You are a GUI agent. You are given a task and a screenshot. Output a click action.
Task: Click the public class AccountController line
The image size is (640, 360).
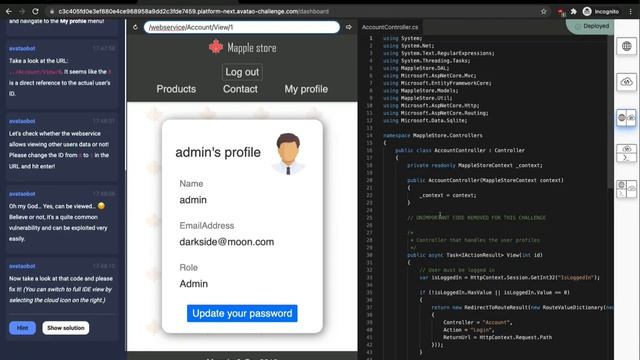[x=460, y=150]
